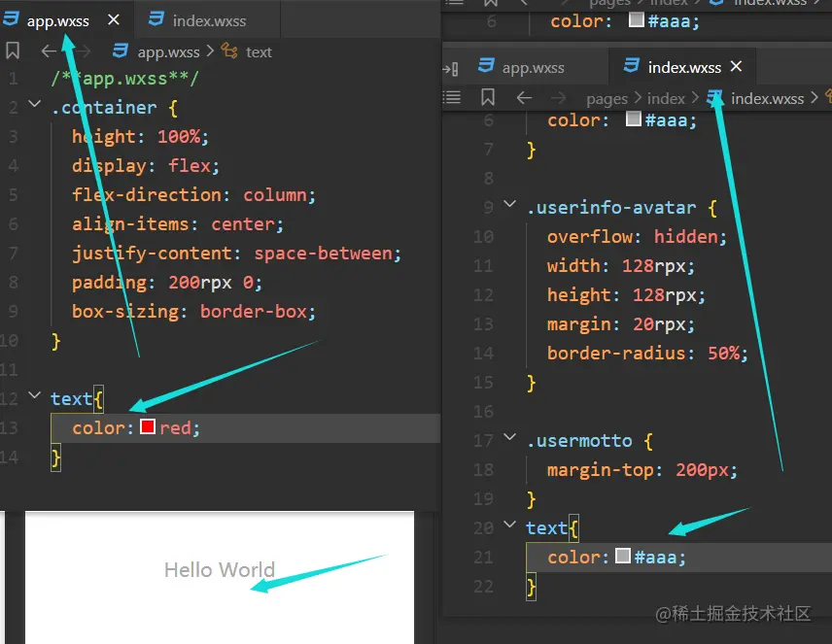Collapse the .usermotto rule

coord(510,436)
